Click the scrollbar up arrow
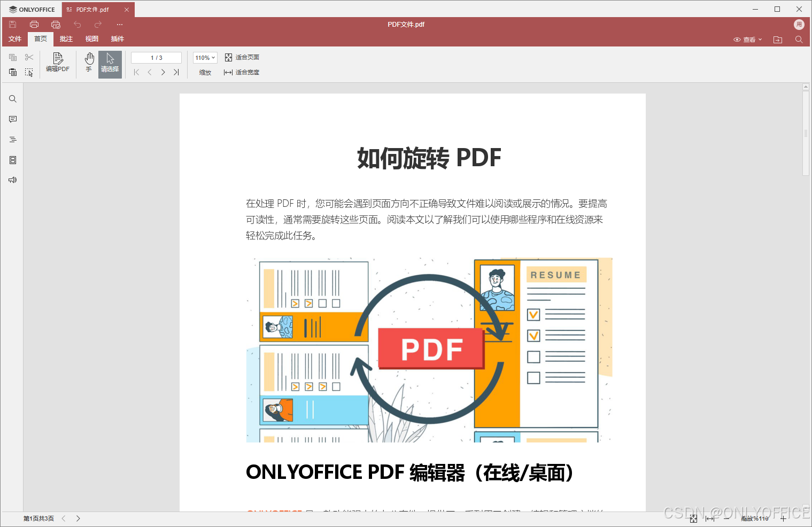 point(806,87)
